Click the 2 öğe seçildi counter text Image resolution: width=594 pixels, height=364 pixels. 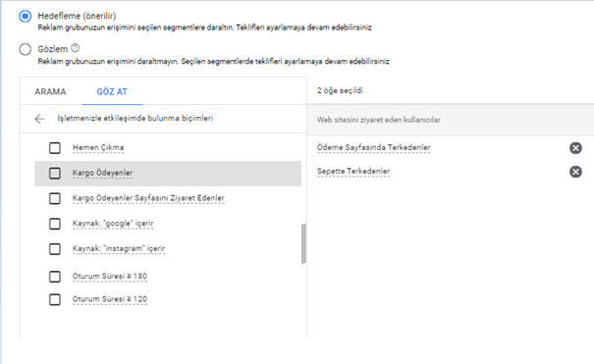pyautogui.click(x=340, y=91)
